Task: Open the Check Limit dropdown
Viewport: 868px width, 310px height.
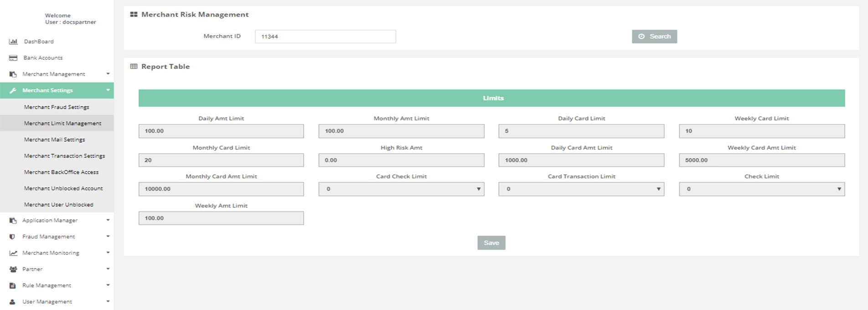Action: pos(761,189)
